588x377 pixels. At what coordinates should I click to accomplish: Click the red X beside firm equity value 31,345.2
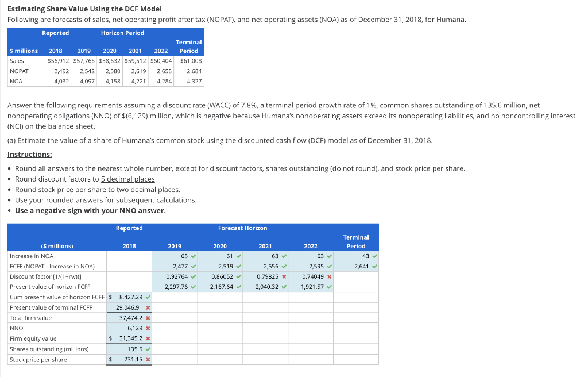tap(148, 338)
